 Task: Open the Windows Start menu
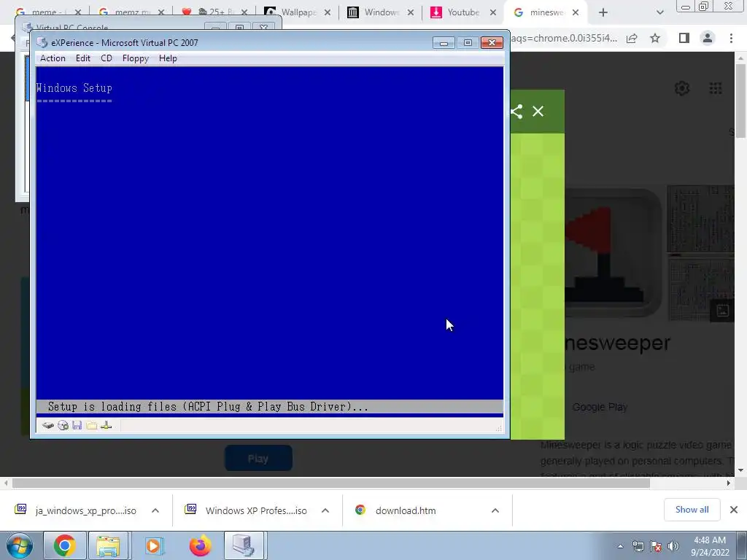20,545
